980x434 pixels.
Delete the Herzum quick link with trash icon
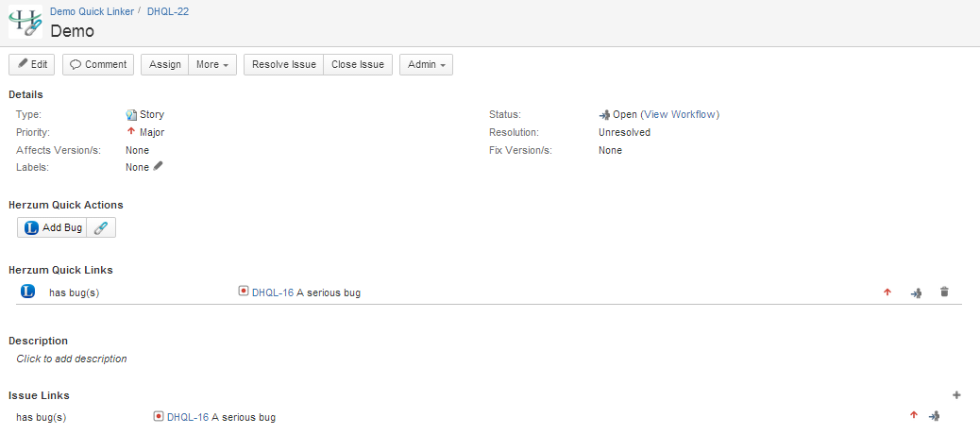coord(943,292)
